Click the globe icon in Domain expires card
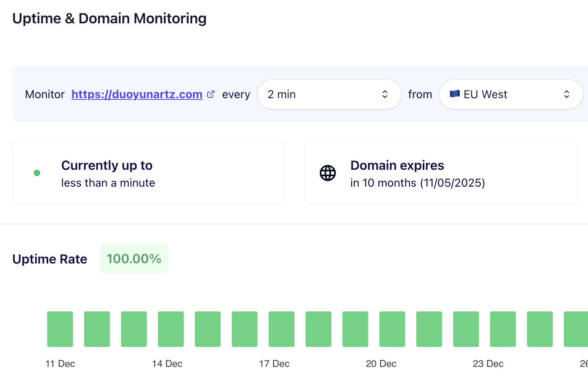 pyautogui.click(x=328, y=173)
